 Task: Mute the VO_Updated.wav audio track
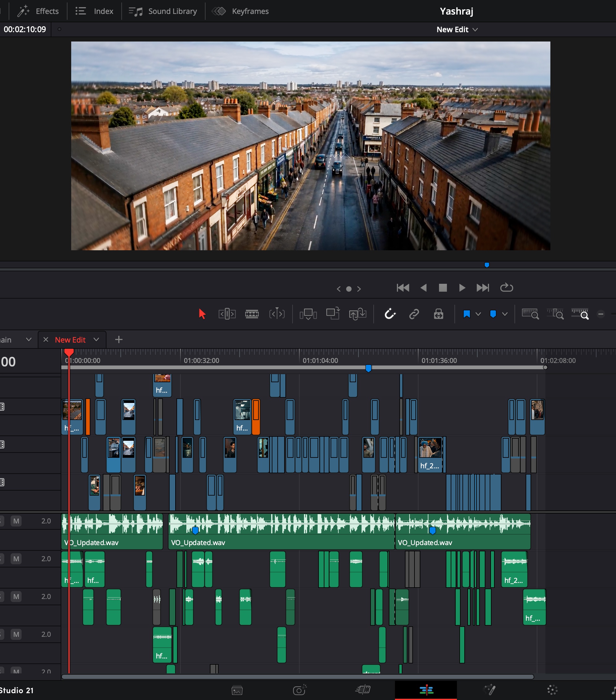[16, 521]
